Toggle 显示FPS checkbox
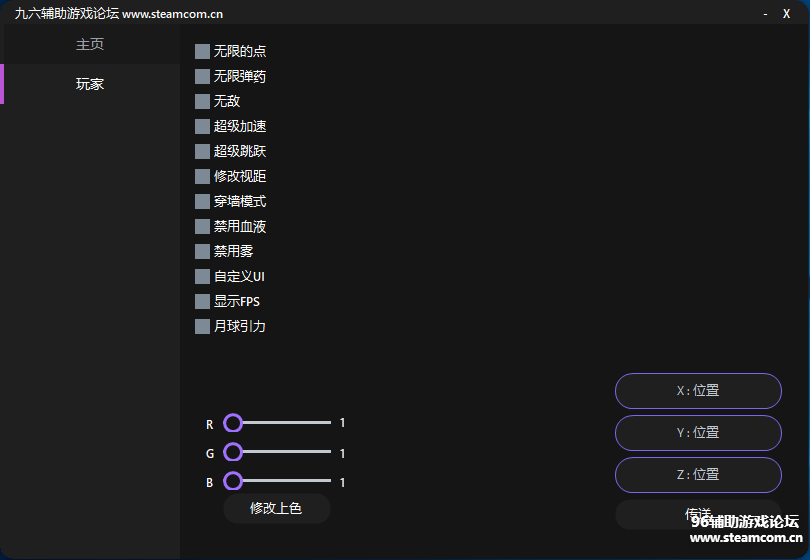The height and width of the screenshot is (560, 810). [203, 301]
